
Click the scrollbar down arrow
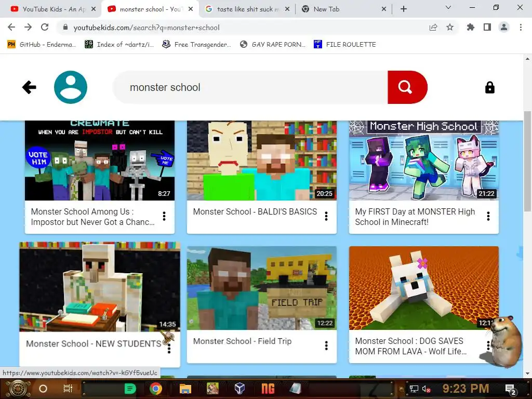(x=528, y=374)
